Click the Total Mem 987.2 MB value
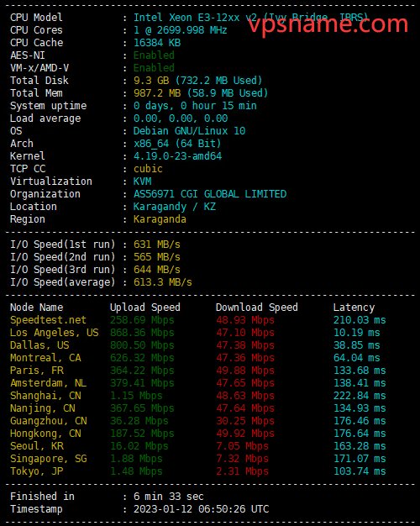 [157, 93]
